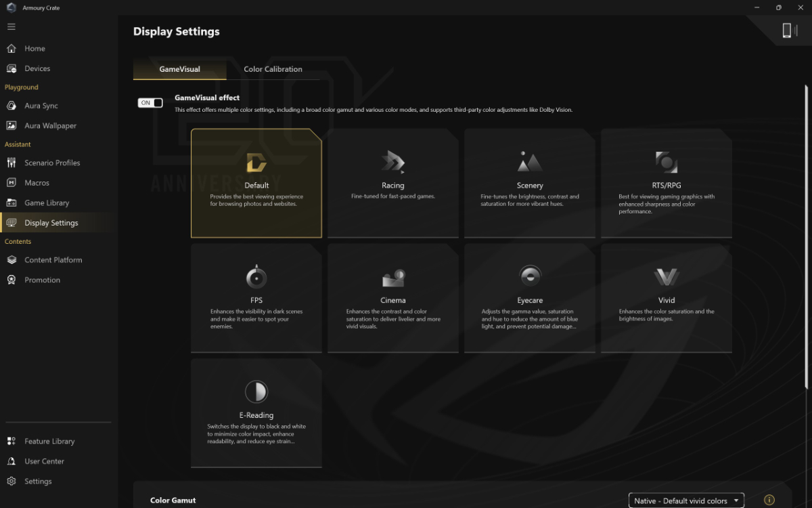Open Feature Library label
Image resolution: width=812 pixels, height=508 pixels.
click(49, 442)
